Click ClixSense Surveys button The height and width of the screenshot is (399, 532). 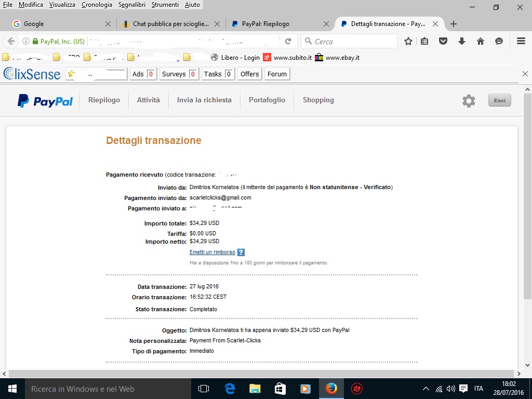click(179, 74)
